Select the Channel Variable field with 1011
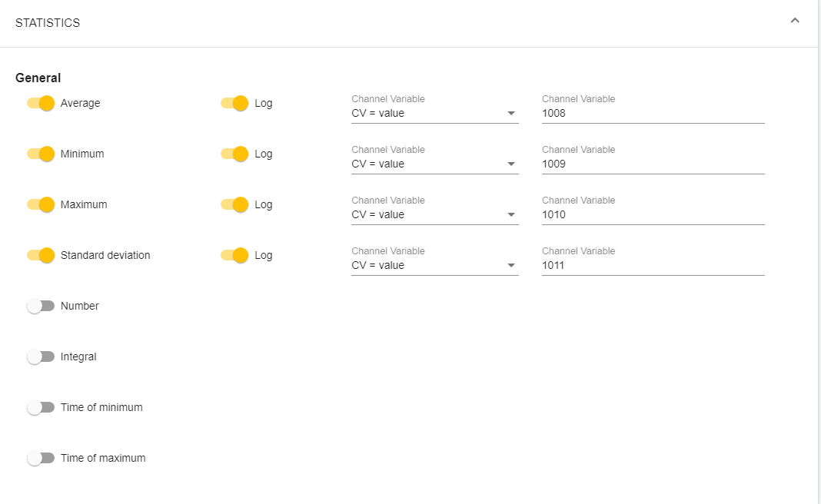Screen dimensions: 821x504 (653, 265)
